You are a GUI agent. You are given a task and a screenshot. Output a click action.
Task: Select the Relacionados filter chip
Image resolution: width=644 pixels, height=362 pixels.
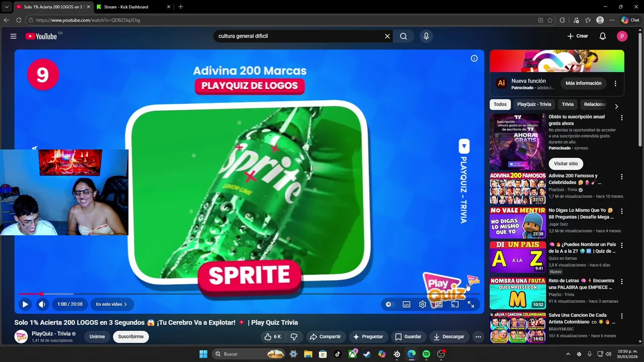pyautogui.click(x=595, y=105)
